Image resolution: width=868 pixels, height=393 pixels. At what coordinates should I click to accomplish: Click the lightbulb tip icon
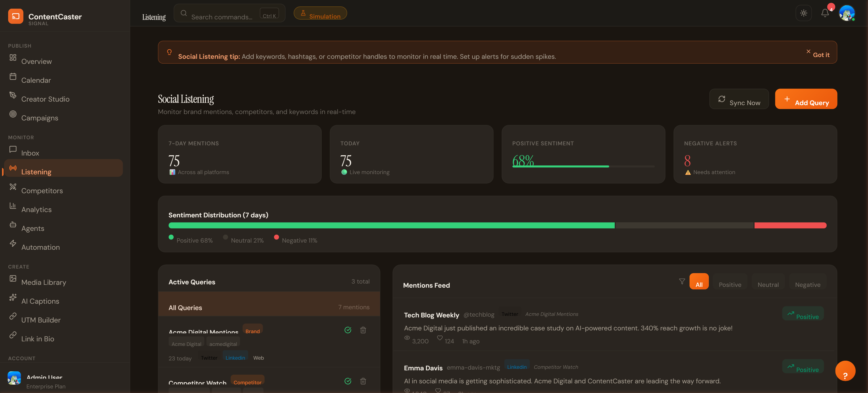pos(169,52)
